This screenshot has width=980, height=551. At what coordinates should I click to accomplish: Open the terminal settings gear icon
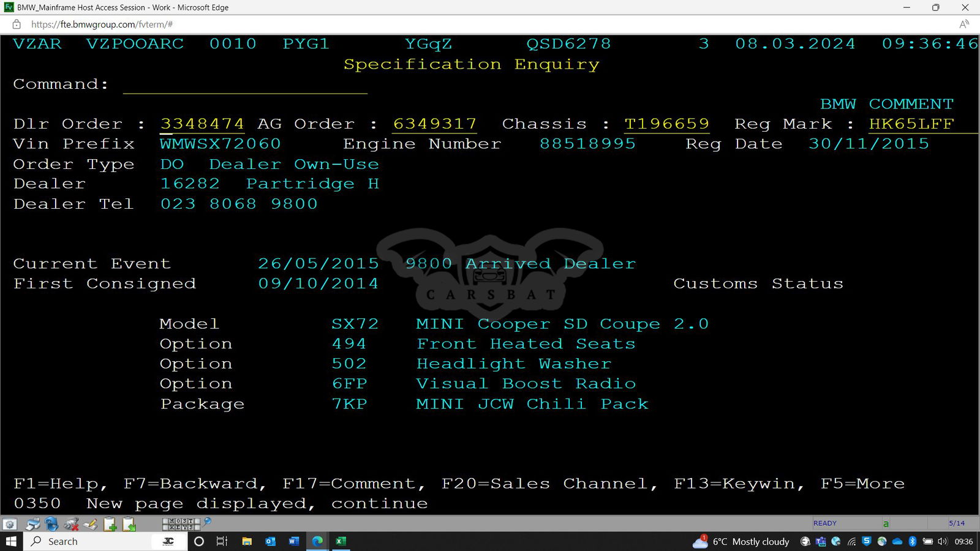click(9, 524)
